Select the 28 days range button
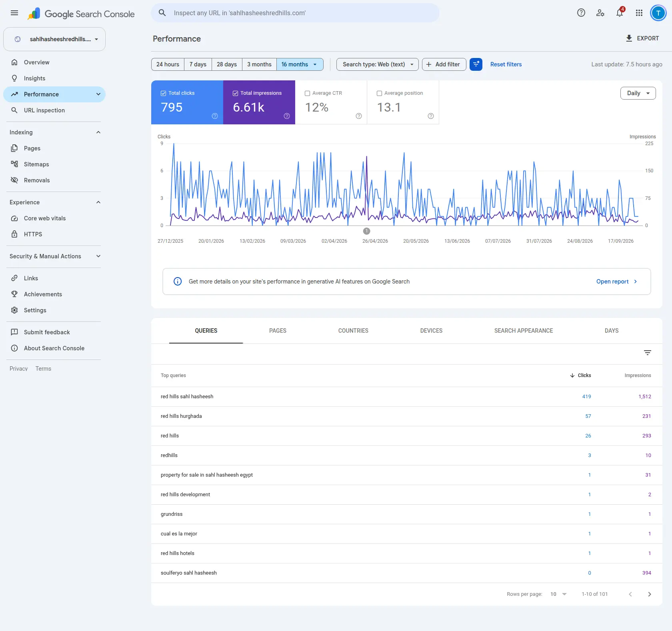This screenshot has width=672, height=631. pyautogui.click(x=227, y=64)
